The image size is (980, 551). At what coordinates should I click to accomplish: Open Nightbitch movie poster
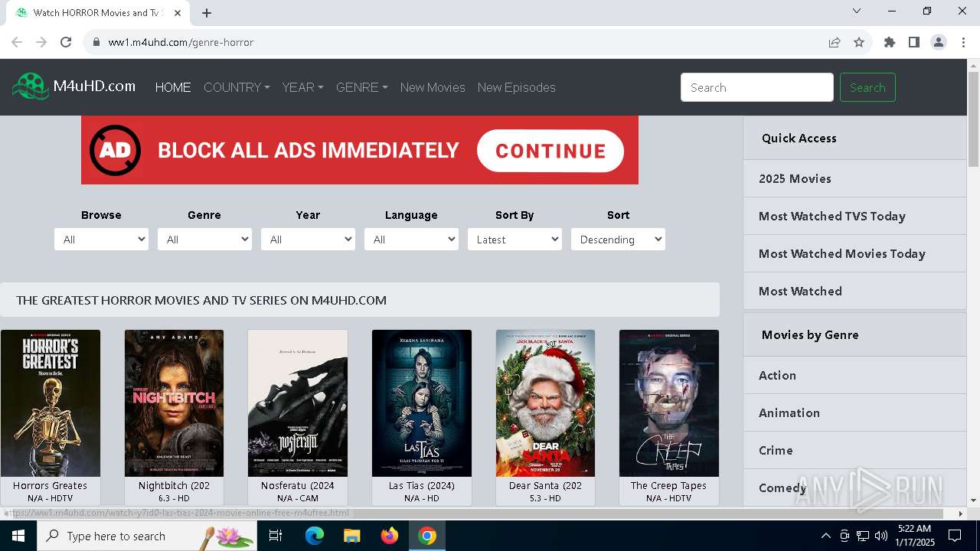(174, 403)
